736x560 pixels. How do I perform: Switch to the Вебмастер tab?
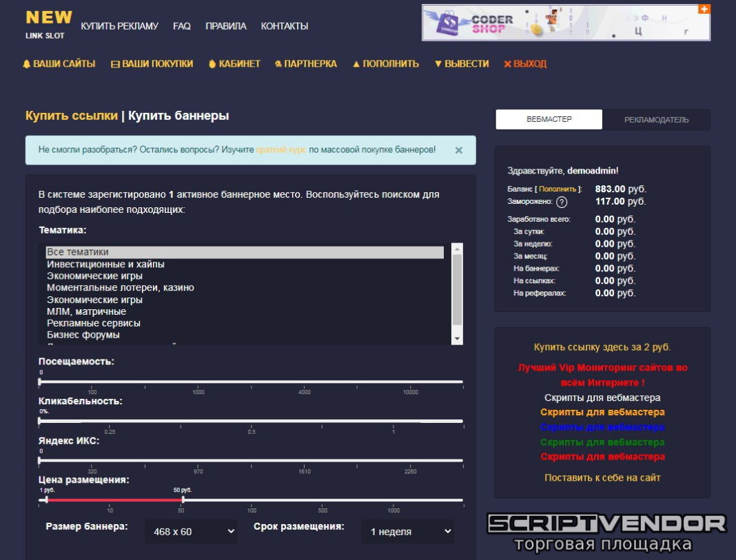pos(549,119)
